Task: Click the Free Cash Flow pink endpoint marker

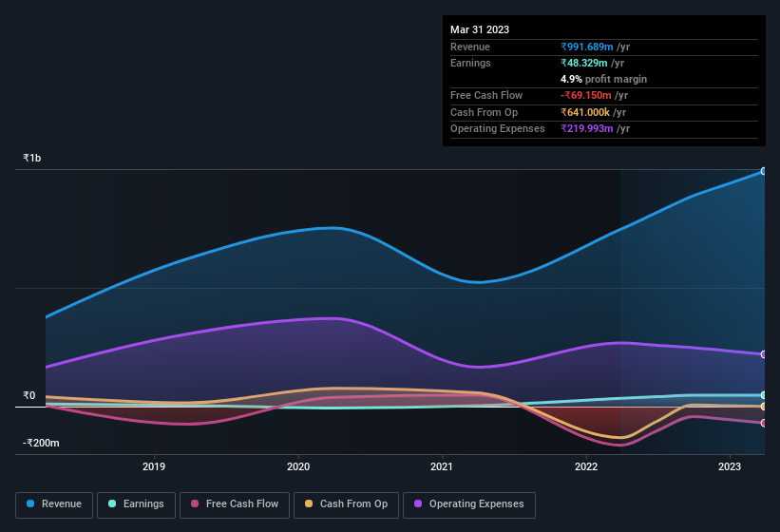Action: (763, 423)
